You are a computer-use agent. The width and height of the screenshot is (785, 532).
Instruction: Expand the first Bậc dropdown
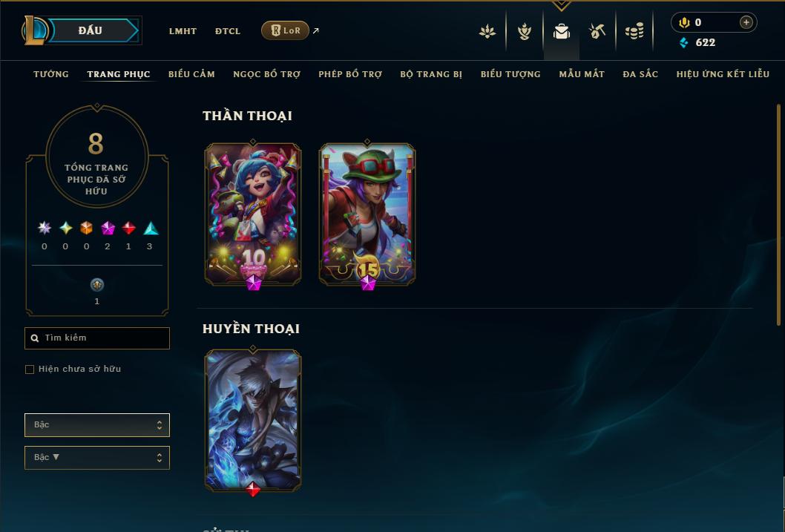(97, 425)
